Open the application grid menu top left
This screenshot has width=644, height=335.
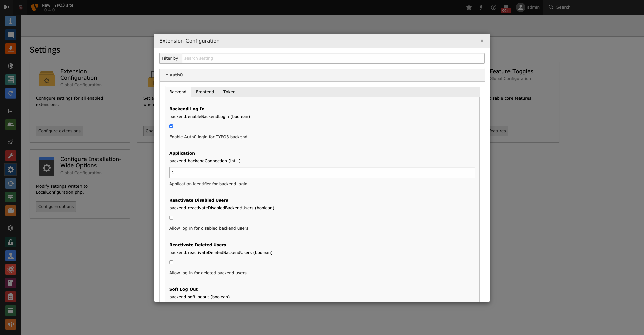point(6,7)
